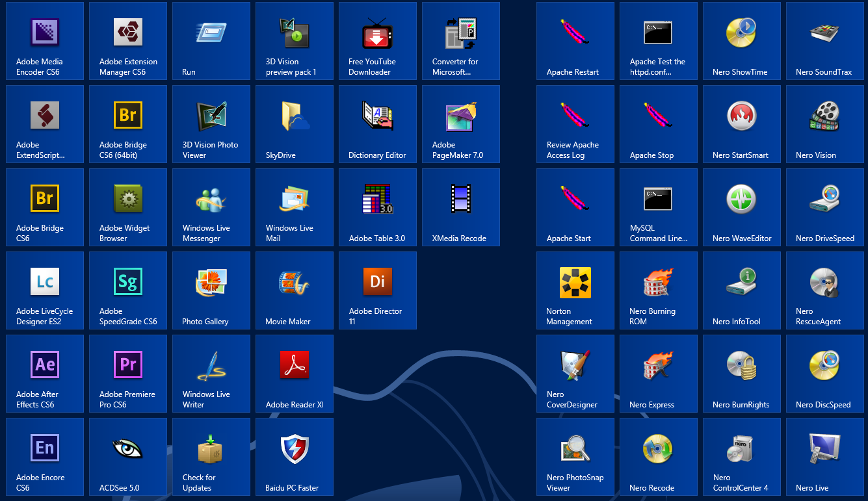Image resolution: width=868 pixels, height=501 pixels.
Task: Open Adobe Encore CS6
Action: click(45, 457)
